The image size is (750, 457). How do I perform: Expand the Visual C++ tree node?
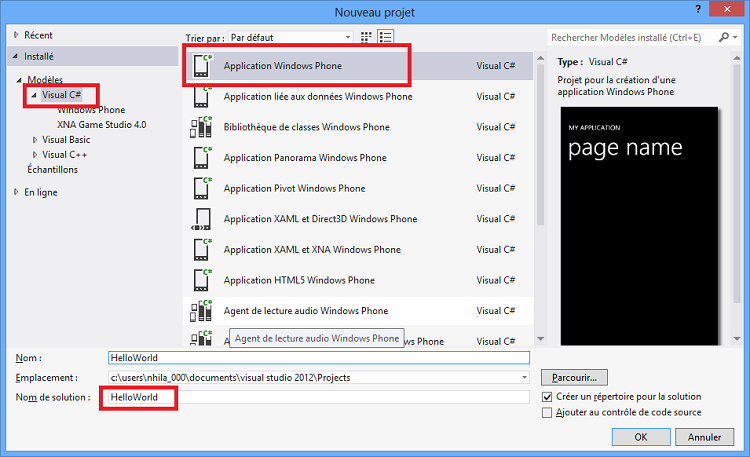(34, 155)
